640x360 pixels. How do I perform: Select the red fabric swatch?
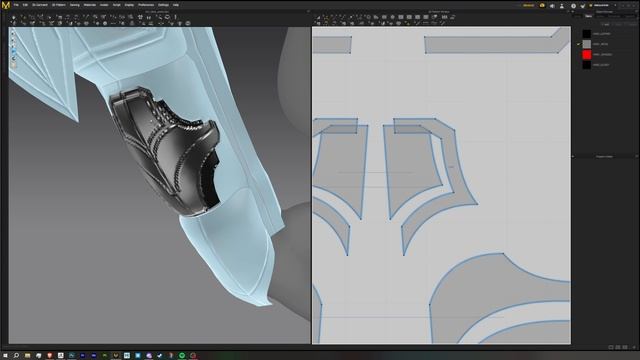(x=587, y=54)
